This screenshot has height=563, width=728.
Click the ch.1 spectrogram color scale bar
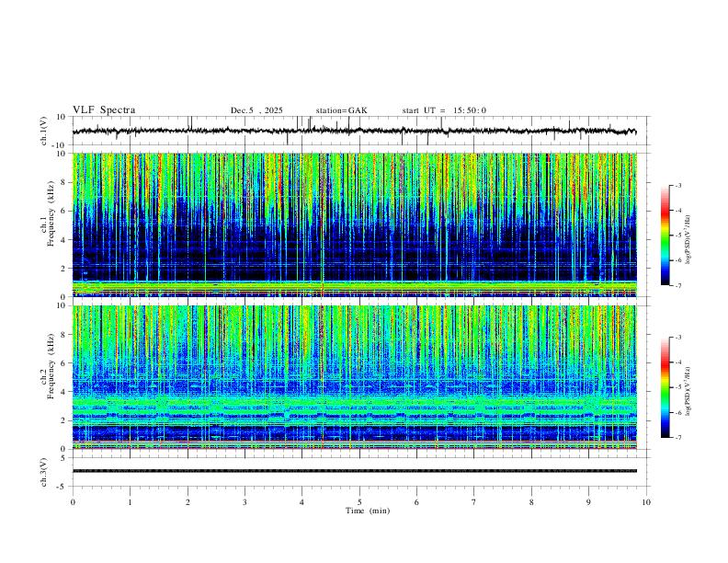(665, 236)
